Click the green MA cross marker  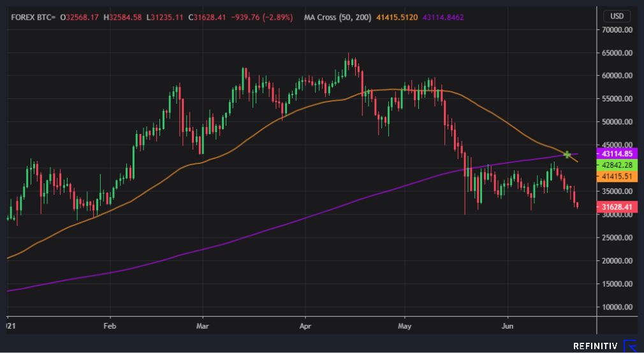(x=567, y=154)
